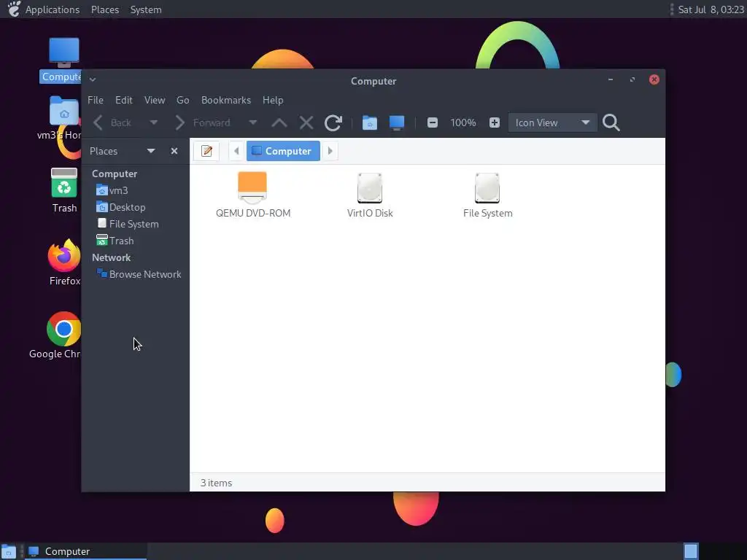The width and height of the screenshot is (747, 560).
Task: Click the clock showing Sat Jul 8
Action: [x=711, y=9]
